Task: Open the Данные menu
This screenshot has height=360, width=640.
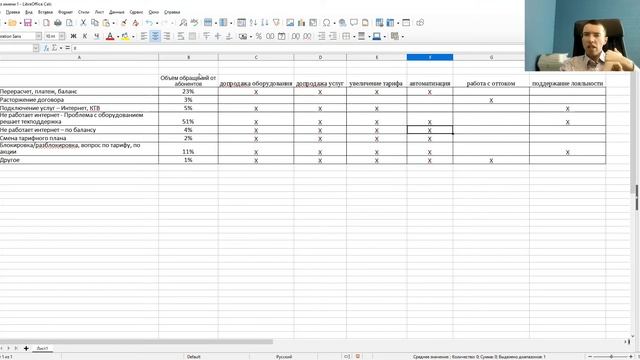Action: (x=116, y=12)
